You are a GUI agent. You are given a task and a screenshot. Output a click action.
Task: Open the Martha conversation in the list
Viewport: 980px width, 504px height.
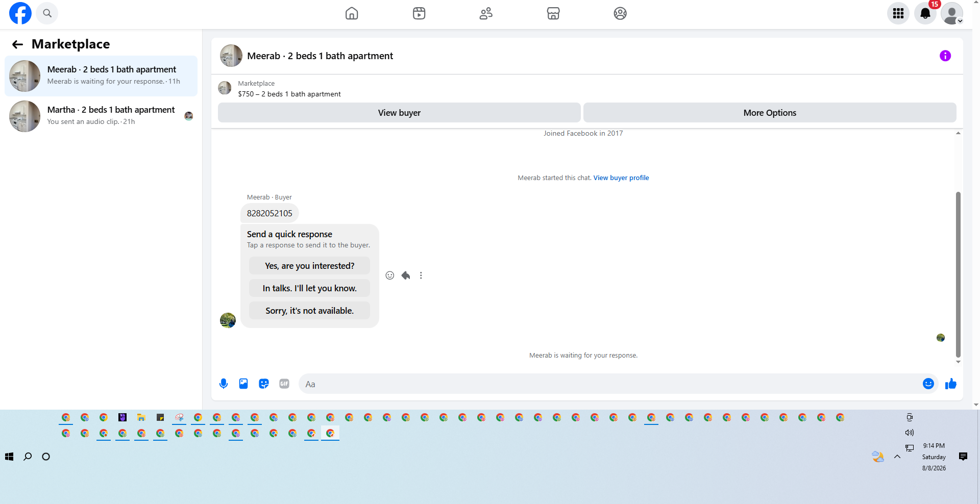[x=101, y=116]
